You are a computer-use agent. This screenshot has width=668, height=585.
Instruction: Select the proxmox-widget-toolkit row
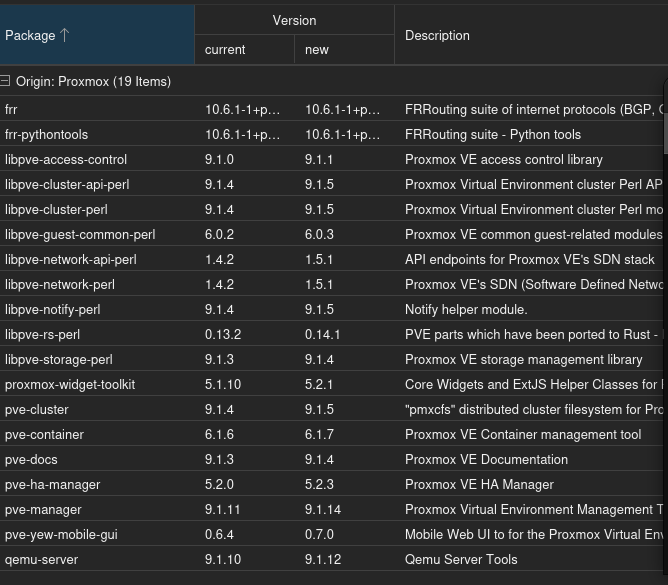(332, 384)
